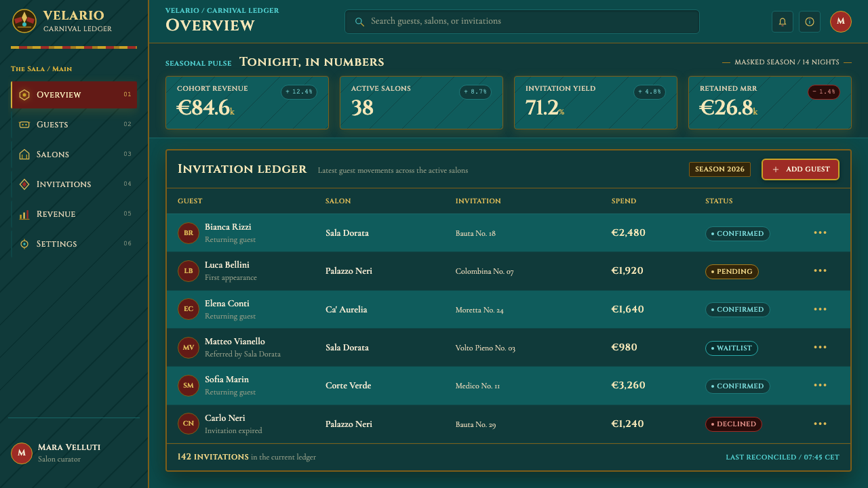Viewport: 868px width, 488px height.
Task: Click the Add Guest button
Action: tap(800, 169)
